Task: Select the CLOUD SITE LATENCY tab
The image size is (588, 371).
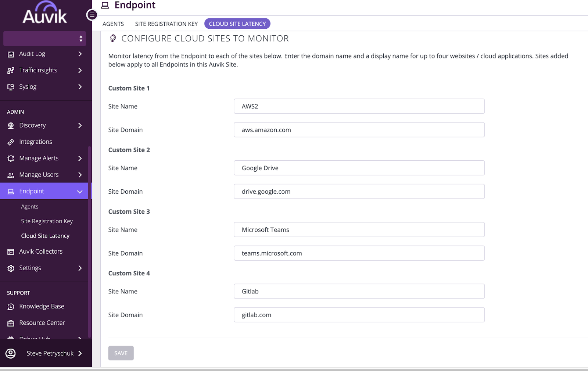Action: coord(237,24)
